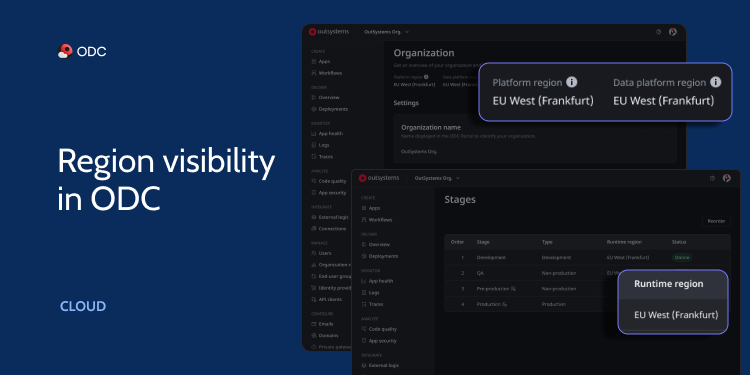Screen dimensions: 750x375
Task: Click Type column header in stages table
Action: [x=547, y=242]
